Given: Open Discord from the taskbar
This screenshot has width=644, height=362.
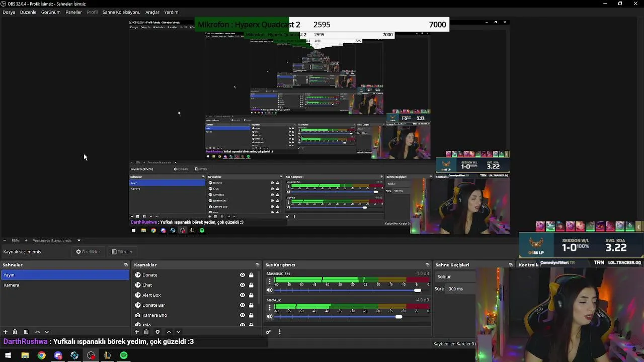Looking at the screenshot, I should (x=58, y=355).
